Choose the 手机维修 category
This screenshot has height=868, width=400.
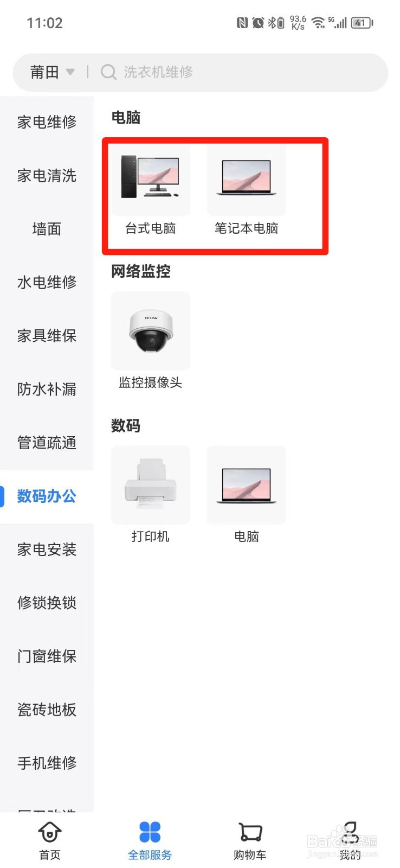[47, 763]
